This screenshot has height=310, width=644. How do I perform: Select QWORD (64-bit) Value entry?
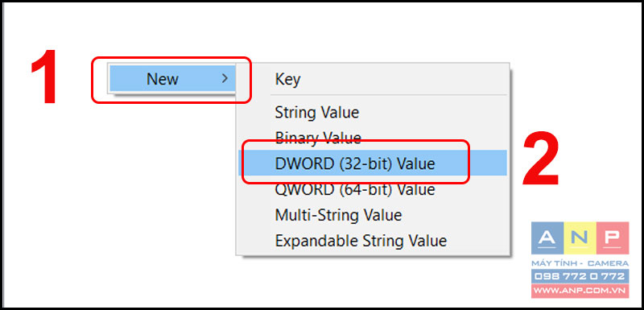[x=355, y=189]
